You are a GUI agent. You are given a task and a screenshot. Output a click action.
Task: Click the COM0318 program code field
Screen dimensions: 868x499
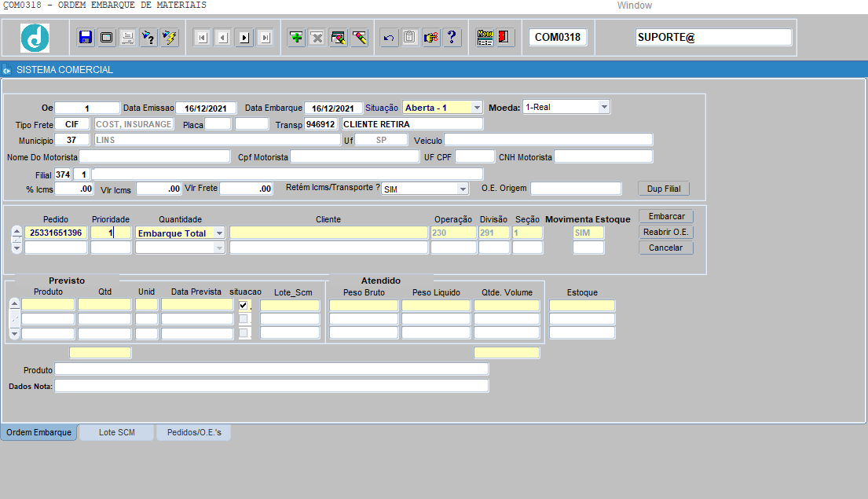coord(558,37)
